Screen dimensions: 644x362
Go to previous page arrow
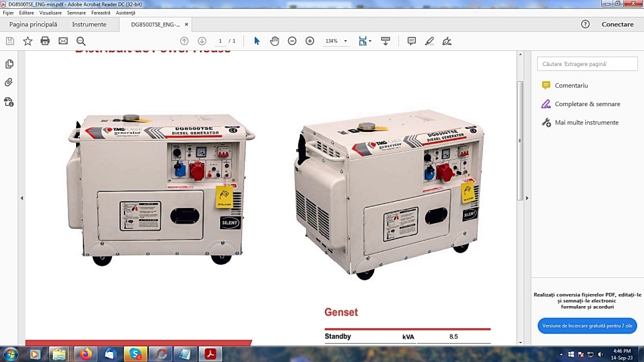[x=184, y=41]
